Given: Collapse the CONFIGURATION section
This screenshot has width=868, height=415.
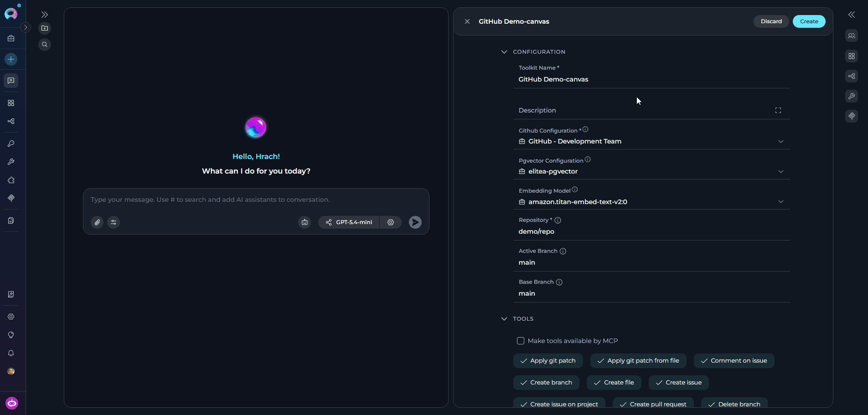Looking at the screenshot, I should pos(504,52).
